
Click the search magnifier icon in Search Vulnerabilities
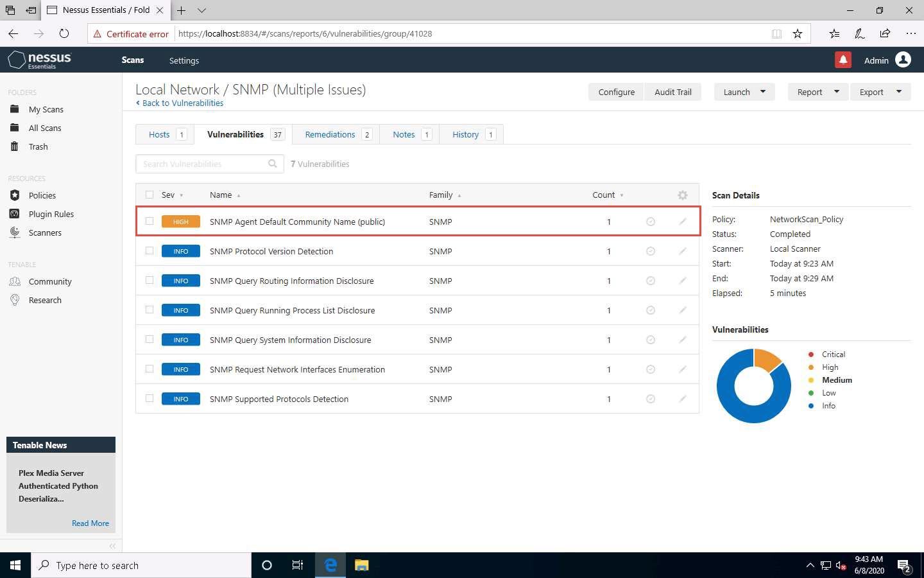pos(272,164)
